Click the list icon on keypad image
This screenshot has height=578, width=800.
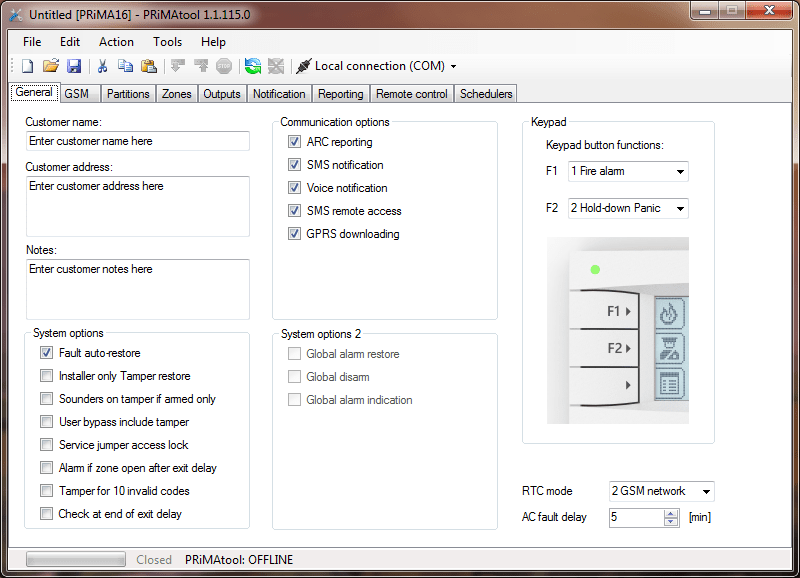coord(669,384)
